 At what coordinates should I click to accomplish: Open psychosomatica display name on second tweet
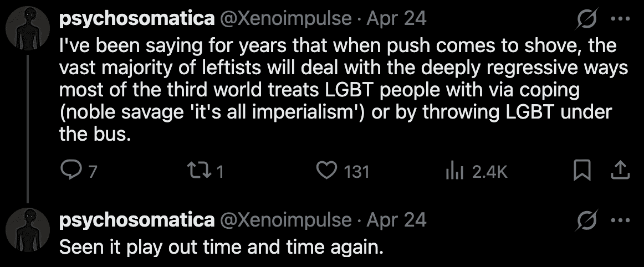pos(136,220)
